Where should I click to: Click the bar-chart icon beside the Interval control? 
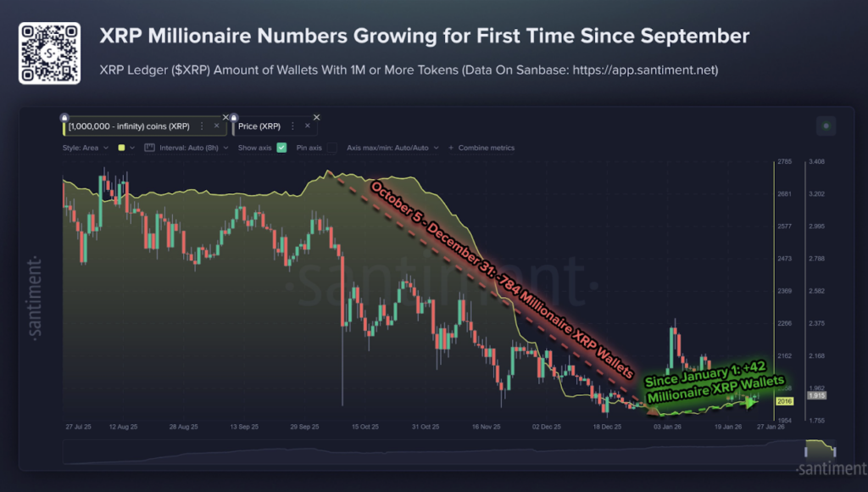150,148
